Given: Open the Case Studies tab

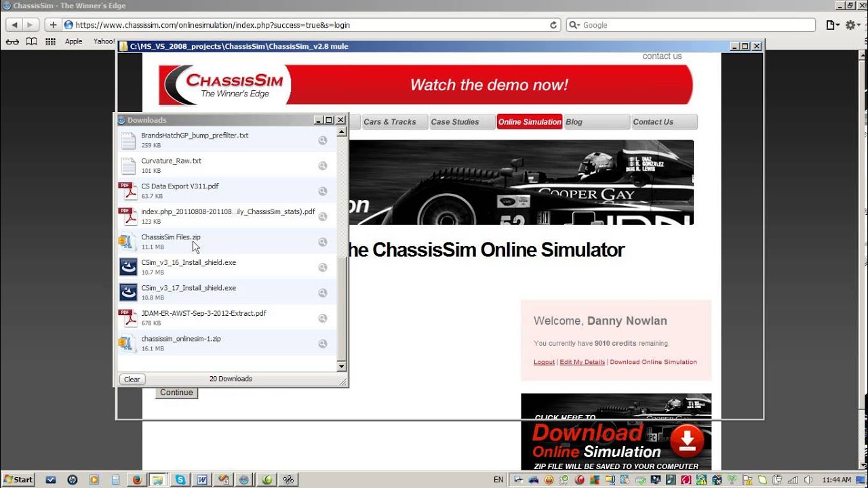Looking at the screenshot, I should click(x=462, y=122).
